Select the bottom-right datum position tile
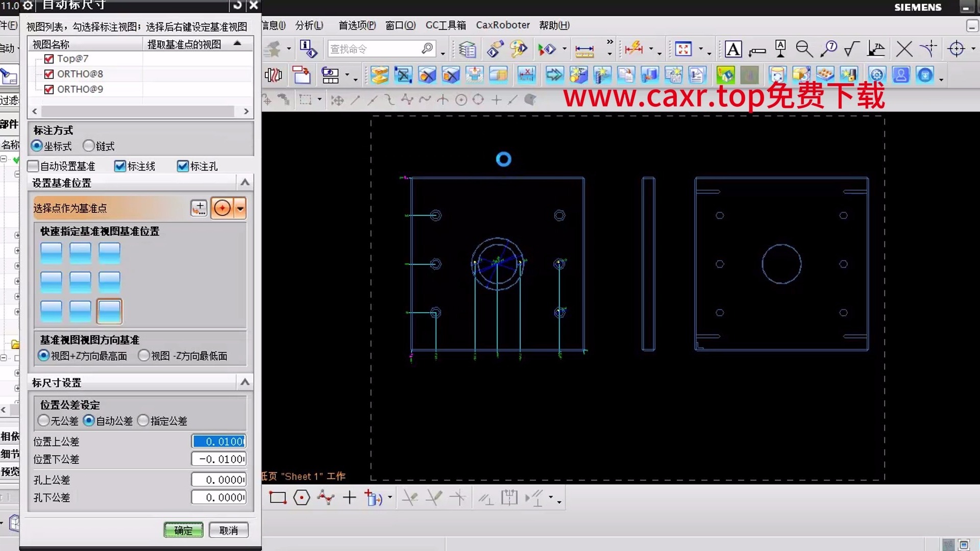The width and height of the screenshot is (980, 551). point(109,311)
